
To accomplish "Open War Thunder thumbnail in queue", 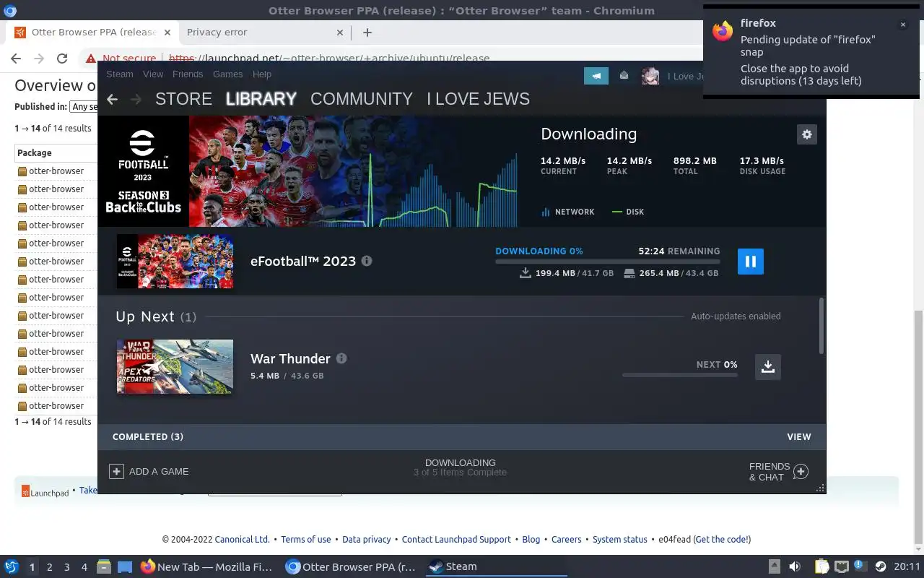I will (175, 366).
